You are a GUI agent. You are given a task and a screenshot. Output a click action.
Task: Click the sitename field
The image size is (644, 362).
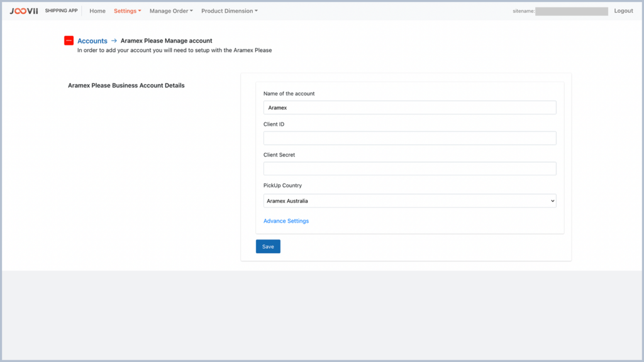pos(572,11)
